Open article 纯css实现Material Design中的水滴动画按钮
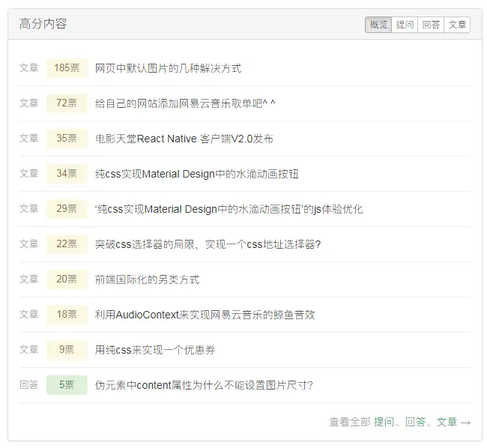The width and height of the screenshot is (487, 448). (196, 174)
